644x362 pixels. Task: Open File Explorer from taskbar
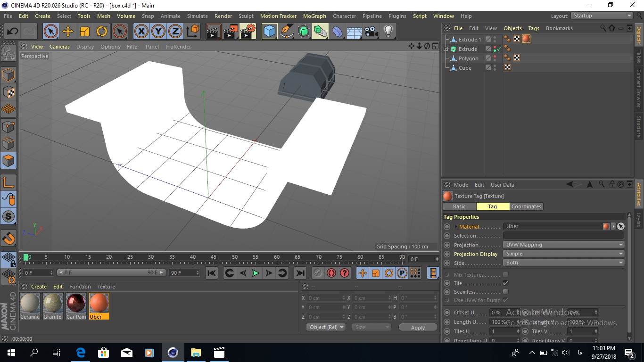pyautogui.click(x=195, y=352)
